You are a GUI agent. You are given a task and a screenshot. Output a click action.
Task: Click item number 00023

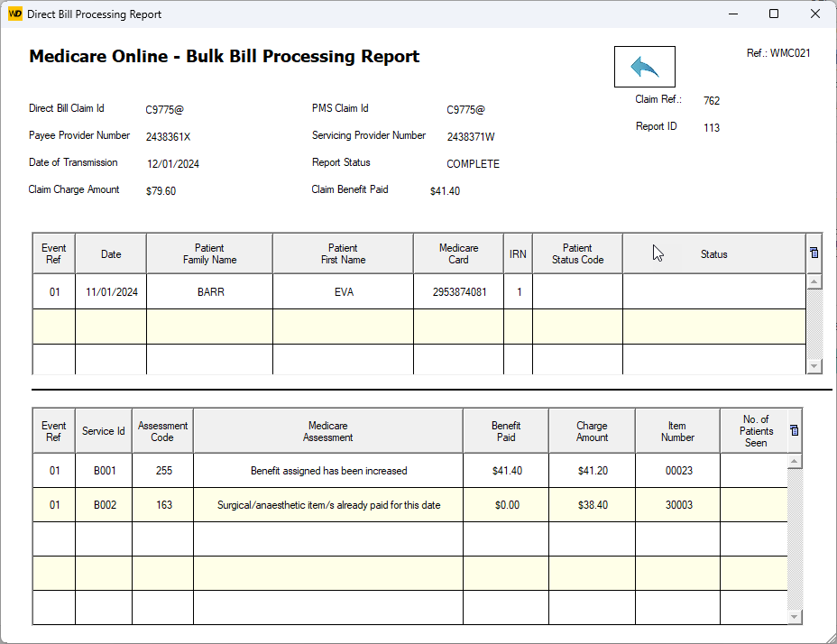point(678,471)
